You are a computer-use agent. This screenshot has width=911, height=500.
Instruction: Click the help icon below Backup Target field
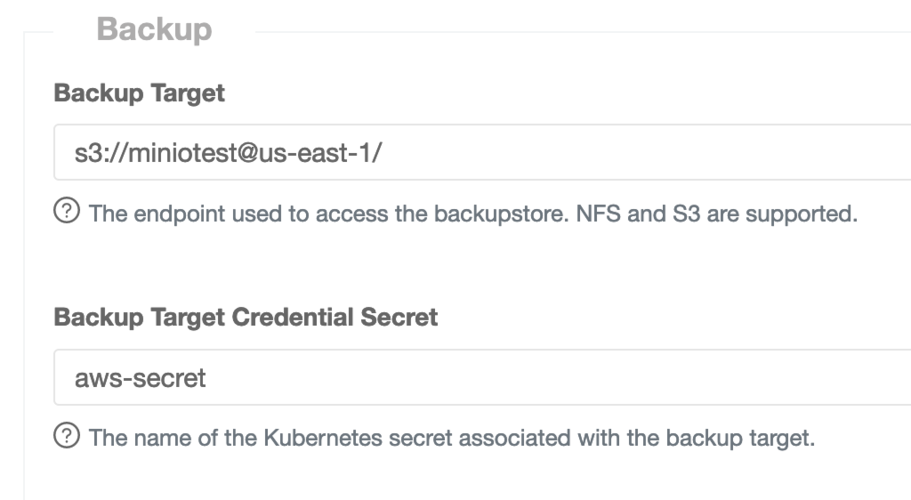click(x=67, y=211)
